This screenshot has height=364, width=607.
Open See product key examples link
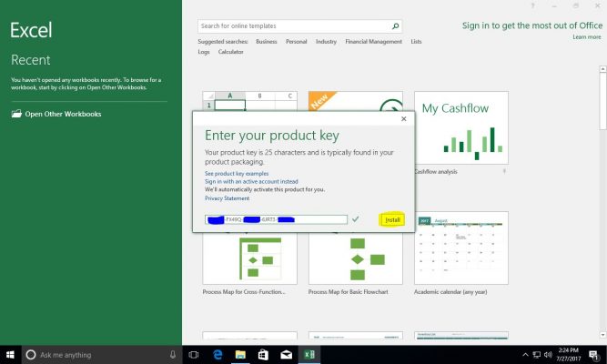point(237,174)
